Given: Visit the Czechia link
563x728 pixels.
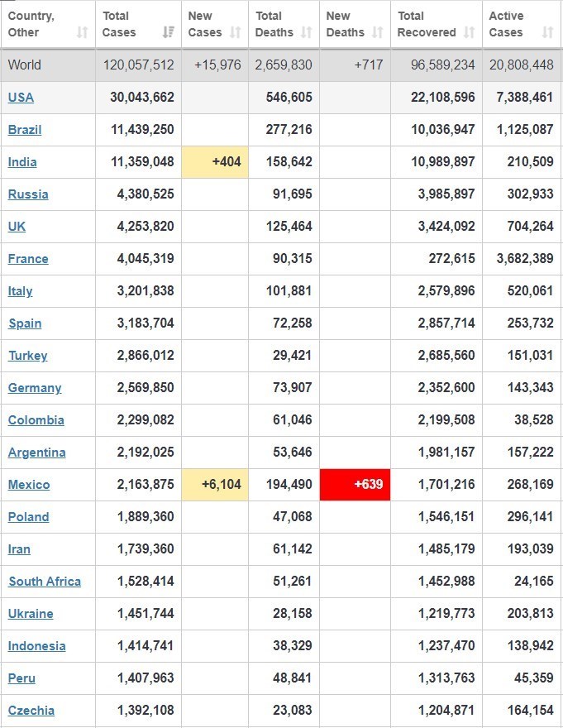Looking at the screenshot, I should tap(31, 711).
